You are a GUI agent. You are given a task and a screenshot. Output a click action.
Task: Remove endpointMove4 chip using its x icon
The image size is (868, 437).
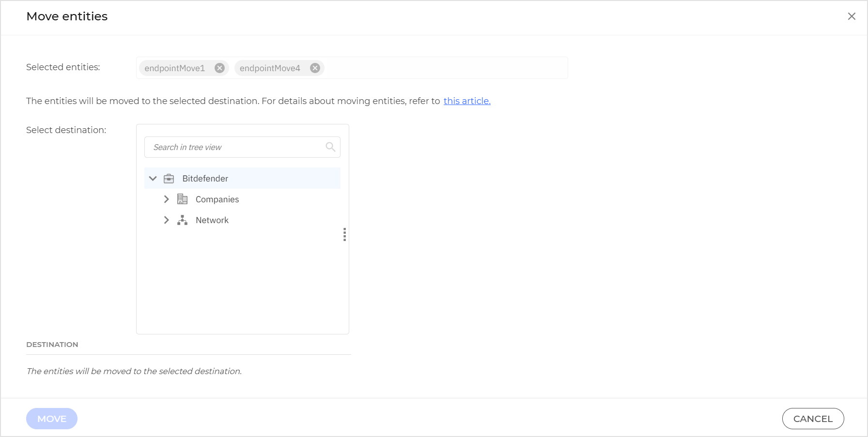tap(315, 68)
